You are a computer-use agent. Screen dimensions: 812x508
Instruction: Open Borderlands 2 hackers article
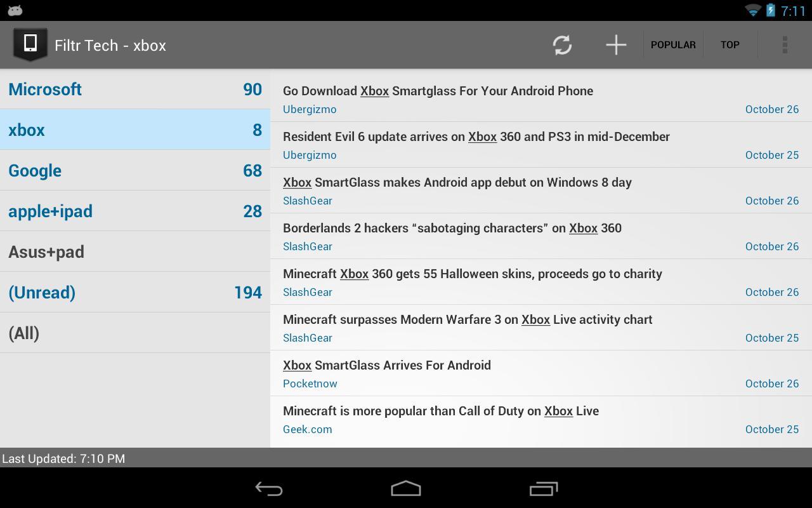pos(541,236)
